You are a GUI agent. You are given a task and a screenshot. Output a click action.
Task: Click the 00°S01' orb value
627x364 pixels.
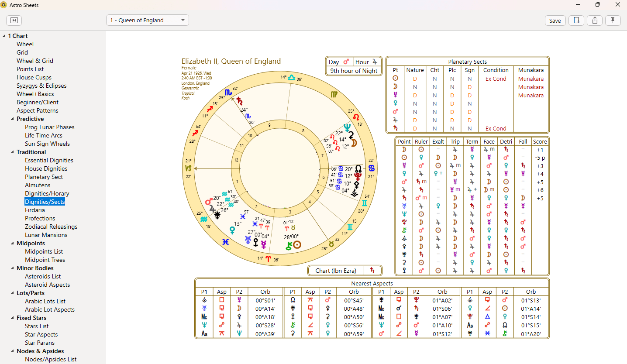(265, 300)
